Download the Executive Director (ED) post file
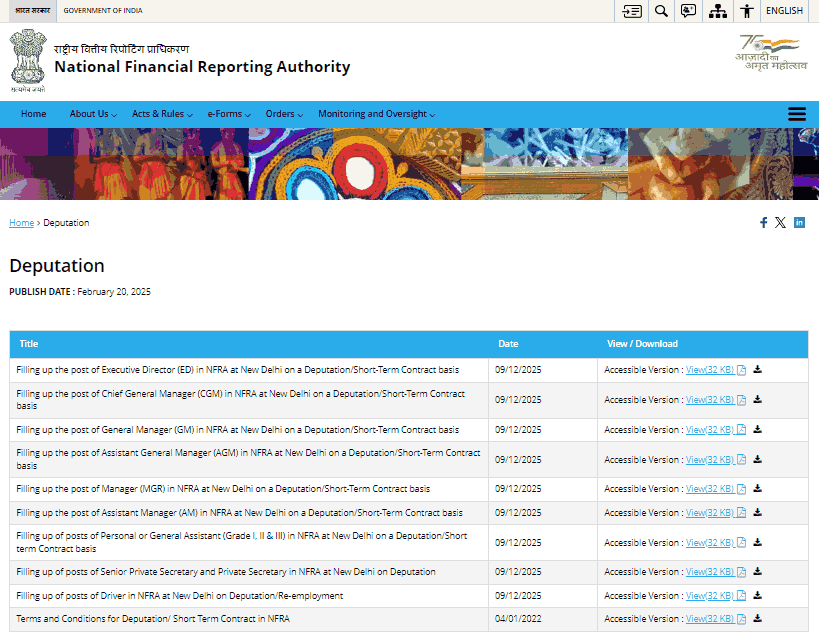The width and height of the screenshot is (819, 637). 757,370
